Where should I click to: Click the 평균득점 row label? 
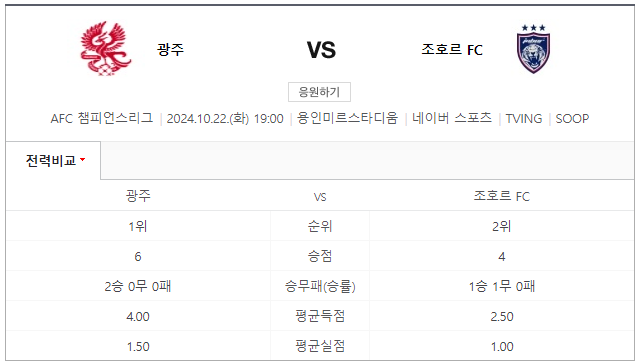click(x=320, y=316)
